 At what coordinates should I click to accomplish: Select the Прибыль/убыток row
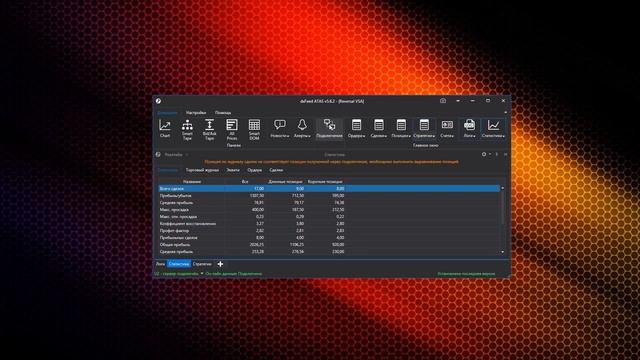click(x=329, y=196)
